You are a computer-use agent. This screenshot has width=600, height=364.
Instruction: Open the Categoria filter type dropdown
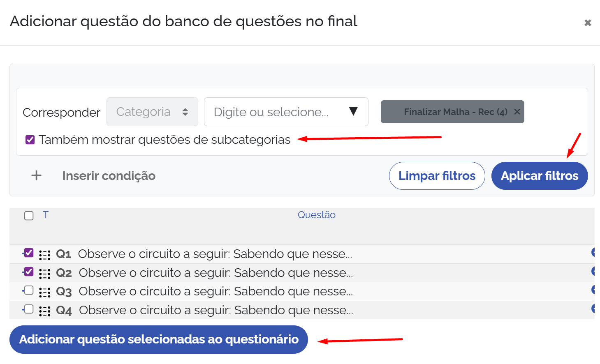pyautogui.click(x=152, y=112)
